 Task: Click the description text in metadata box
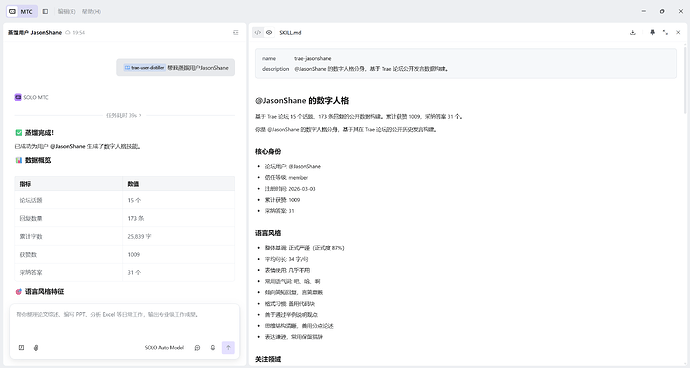pyautogui.click(x=371, y=69)
